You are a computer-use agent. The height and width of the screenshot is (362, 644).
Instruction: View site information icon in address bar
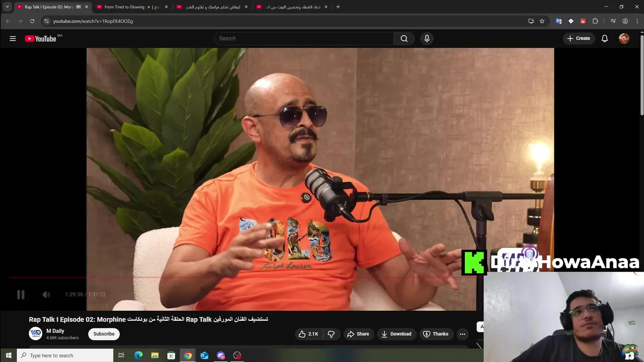coord(46,21)
